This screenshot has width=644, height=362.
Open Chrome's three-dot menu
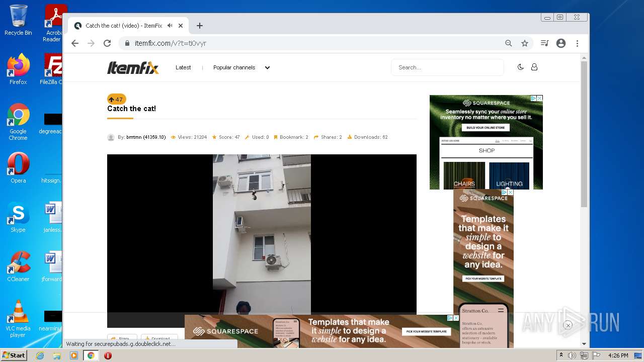[x=578, y=43]
